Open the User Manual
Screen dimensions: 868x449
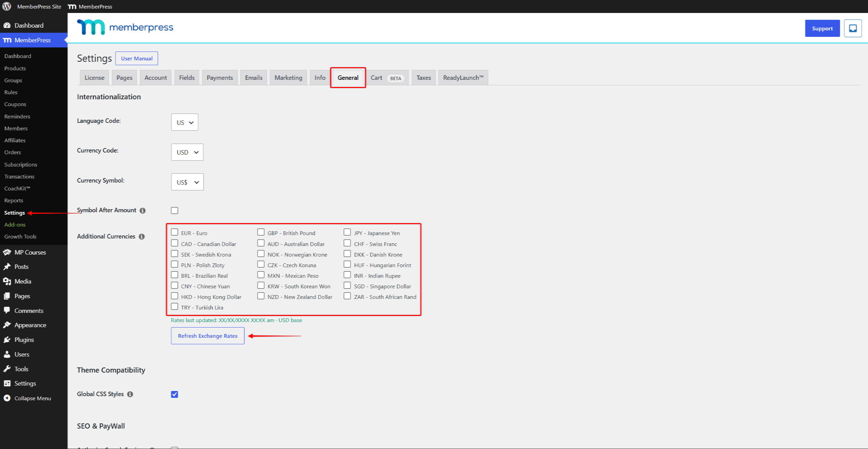[137, 58]
